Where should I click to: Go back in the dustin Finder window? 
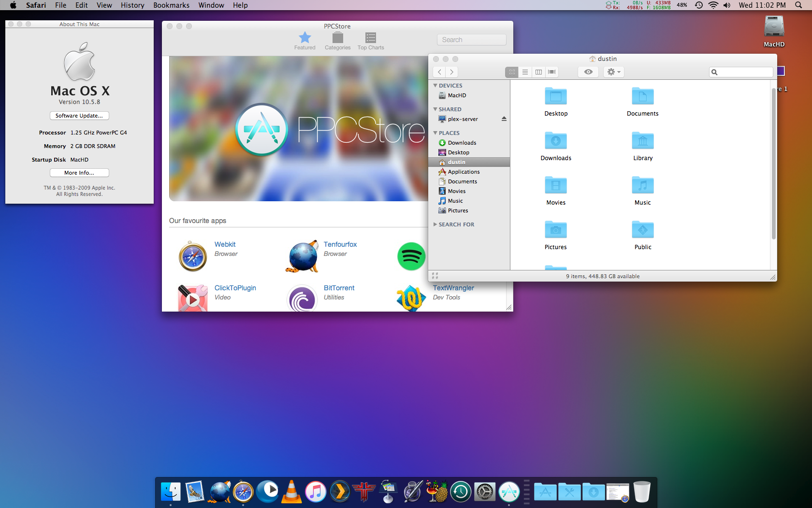439,72
